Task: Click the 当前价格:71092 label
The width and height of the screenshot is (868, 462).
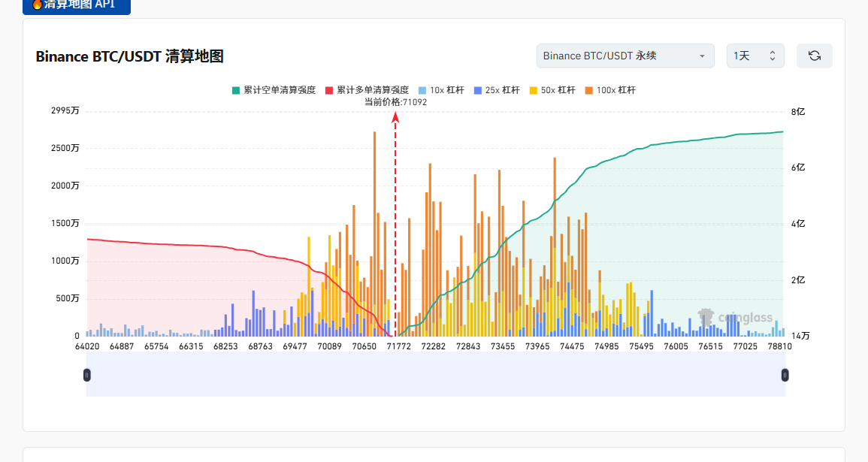Action: [x=395, y=102]
